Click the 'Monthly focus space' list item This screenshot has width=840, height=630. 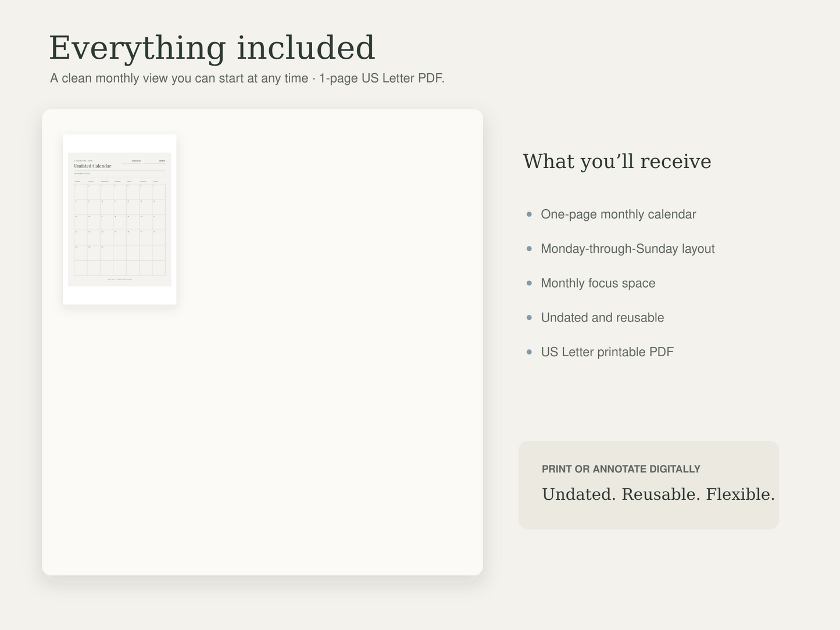click(x=598, y=283)
